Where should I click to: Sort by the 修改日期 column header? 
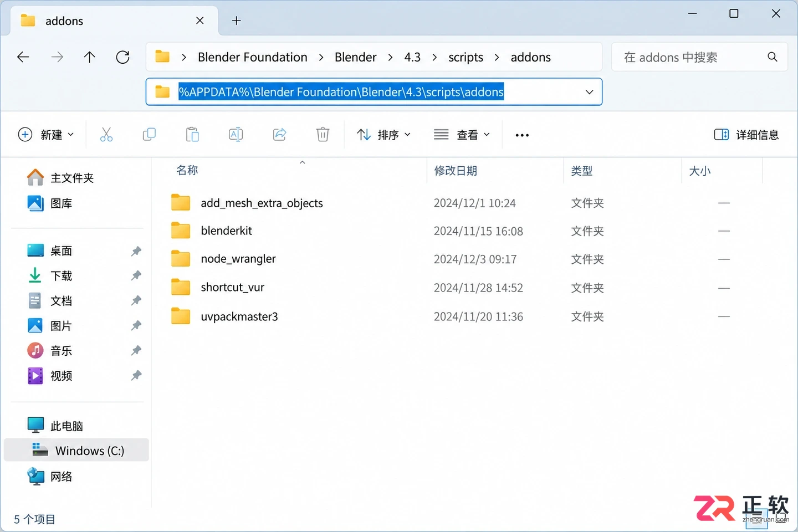pos(456,171)
